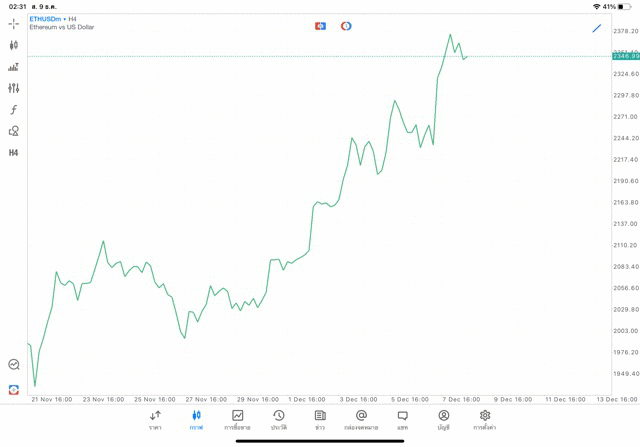Go to the ประวัติ (History) tab
640x447 pixels.
click(x=278, y=420)
